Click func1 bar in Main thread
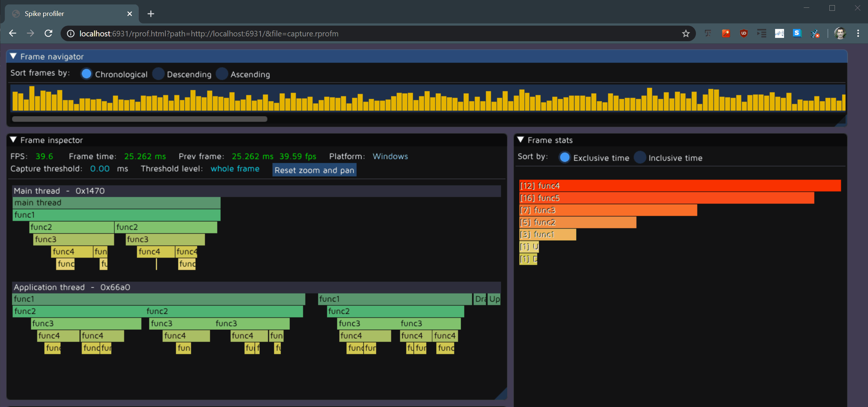Image resolution: width=868 pixels, height=407 pixels. 116,215
